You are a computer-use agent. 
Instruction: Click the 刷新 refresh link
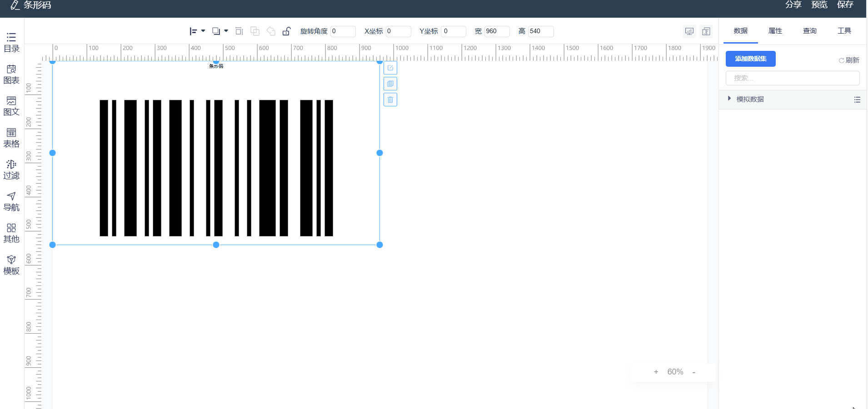849,60
